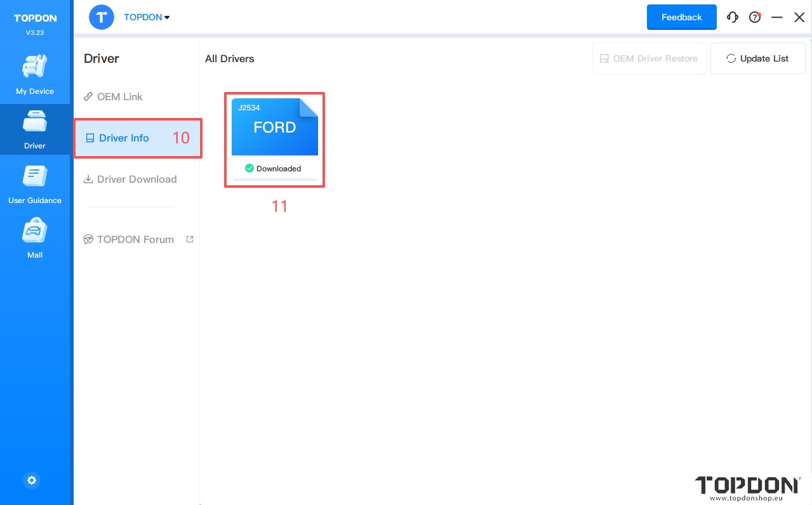This screenshot has height=505, width=812.
Task: Minimize the TOPDON window
Action: coord(776,18)
